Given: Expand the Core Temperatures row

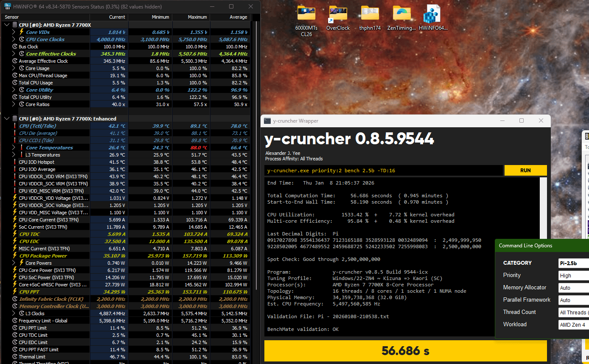Looking at the screenshot, I should pyautogui.click(x=14, y=148).
